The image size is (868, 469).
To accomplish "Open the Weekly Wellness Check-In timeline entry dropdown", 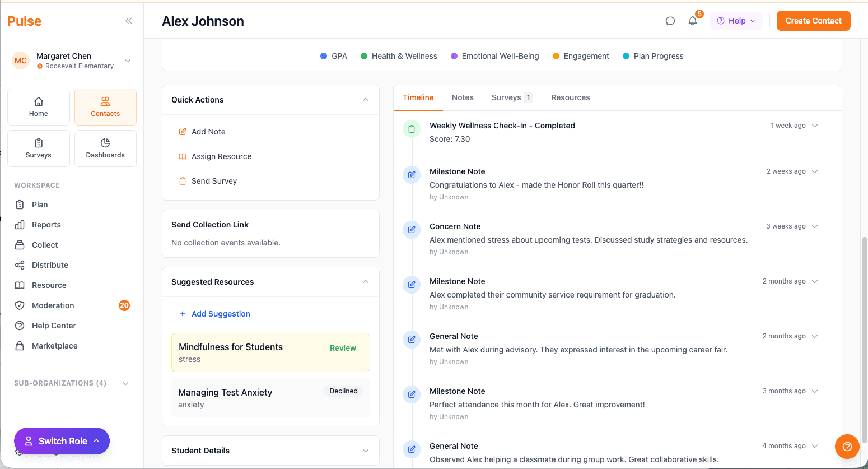I will pyautogui.click(x=815, y=126).
